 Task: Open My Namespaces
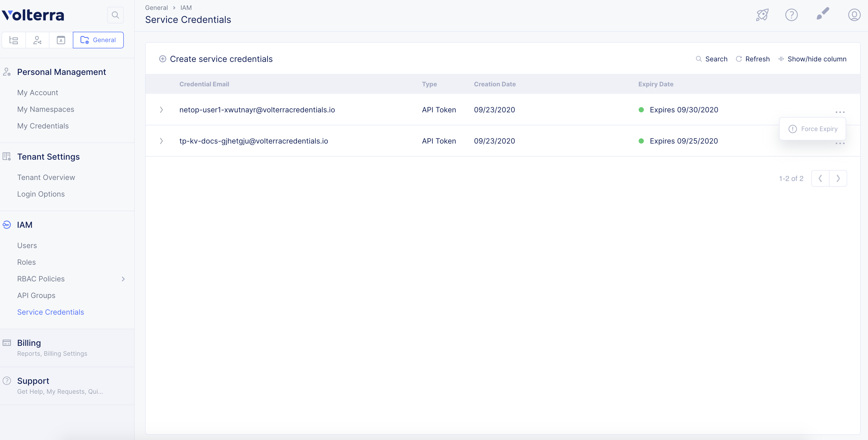tap(46, 109)
